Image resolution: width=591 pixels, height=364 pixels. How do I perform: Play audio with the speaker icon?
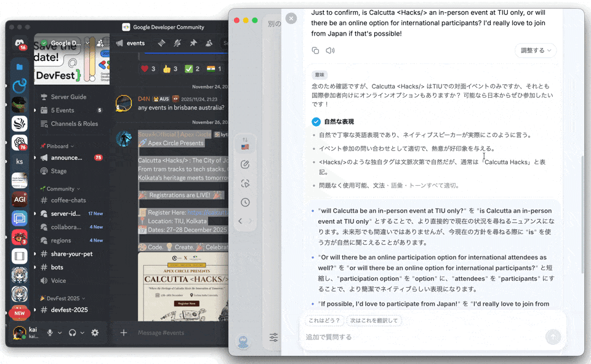click(x=330, y=50)
